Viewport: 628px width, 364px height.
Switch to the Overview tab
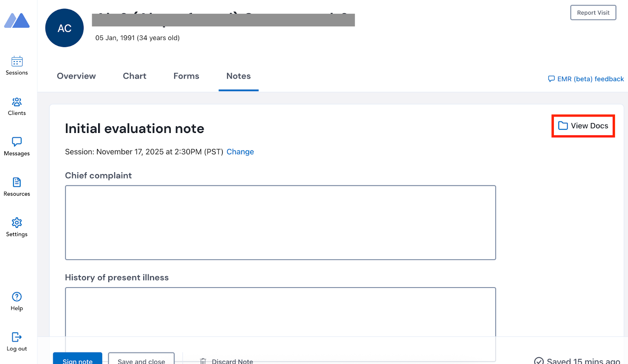click(76, 76)
